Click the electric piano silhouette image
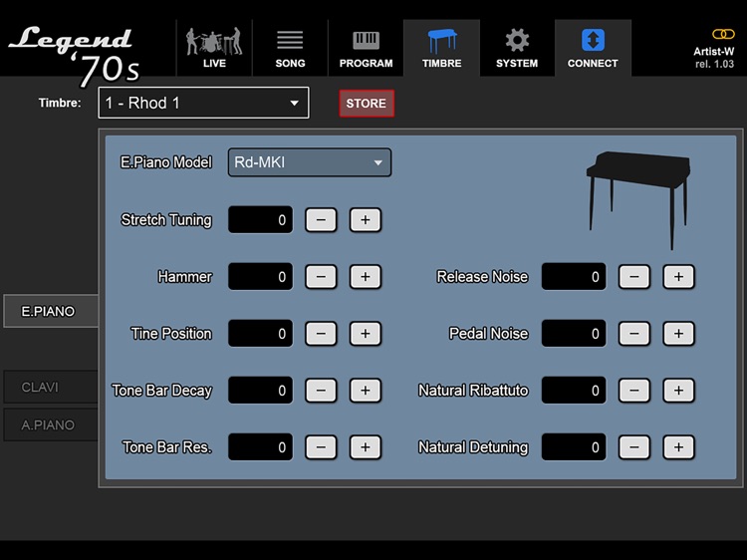747x560 pixels. pos(638,200)
